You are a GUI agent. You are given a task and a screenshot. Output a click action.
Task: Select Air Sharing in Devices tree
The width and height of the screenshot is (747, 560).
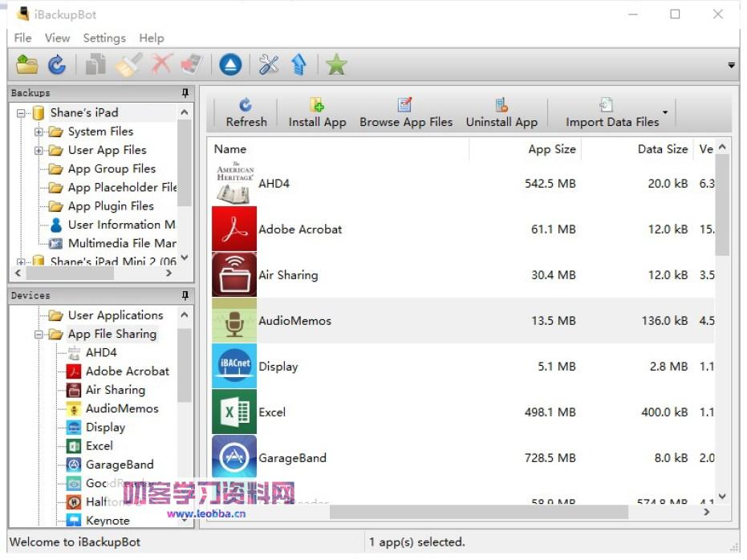[x=116, y=390]
